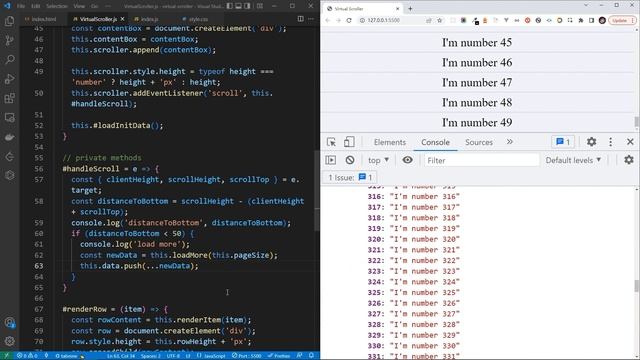Open the browser profile avatar
This screenshot has width=640, height=360.
click(602, 20)
